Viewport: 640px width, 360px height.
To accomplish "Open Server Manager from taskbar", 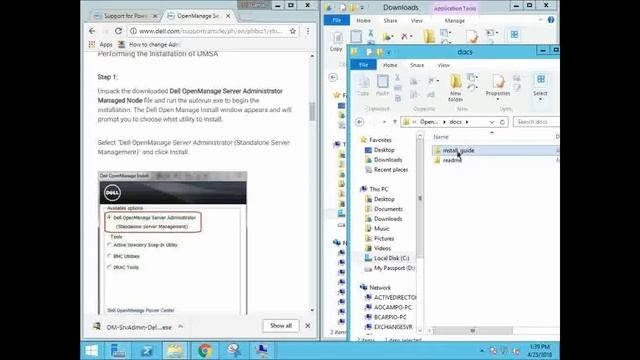I will tap(118, 351).
